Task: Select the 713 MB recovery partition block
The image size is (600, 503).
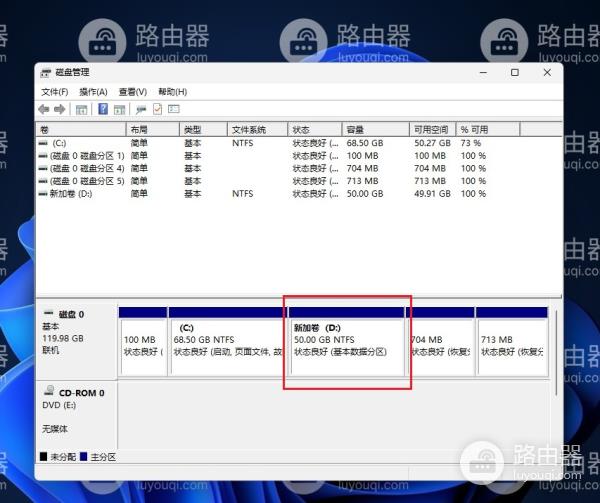Action: tap(512, 341)
